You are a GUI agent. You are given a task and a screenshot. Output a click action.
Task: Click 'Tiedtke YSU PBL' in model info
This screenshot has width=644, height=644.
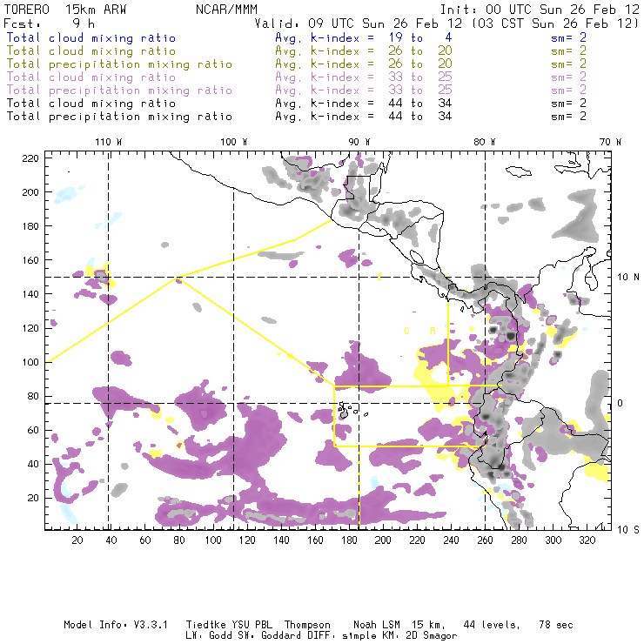(229, 625)
